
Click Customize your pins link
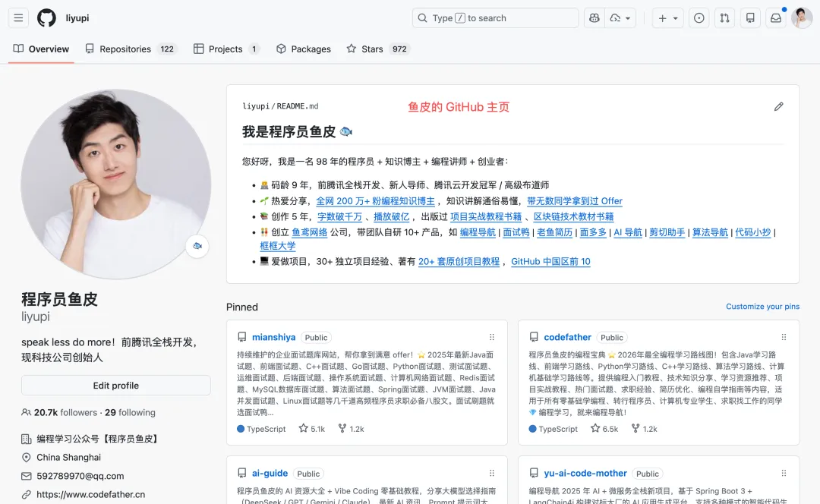point(762,307)
